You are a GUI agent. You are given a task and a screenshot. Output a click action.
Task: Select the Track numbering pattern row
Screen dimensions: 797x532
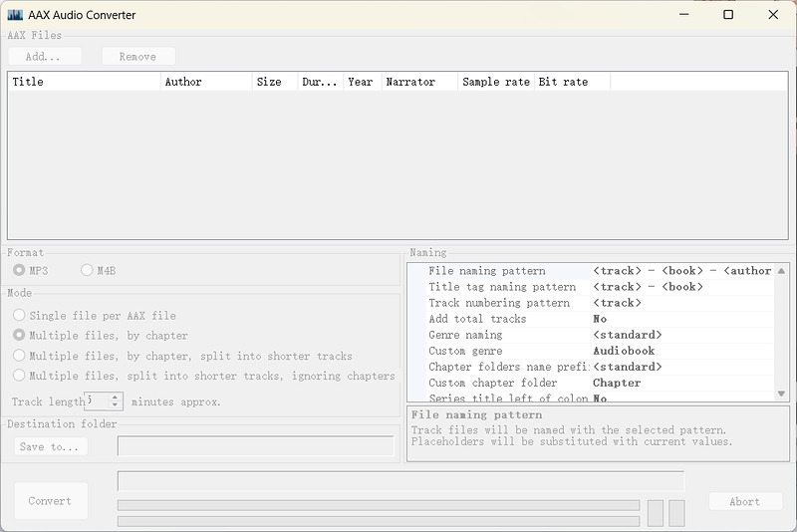tap(600, 303)
